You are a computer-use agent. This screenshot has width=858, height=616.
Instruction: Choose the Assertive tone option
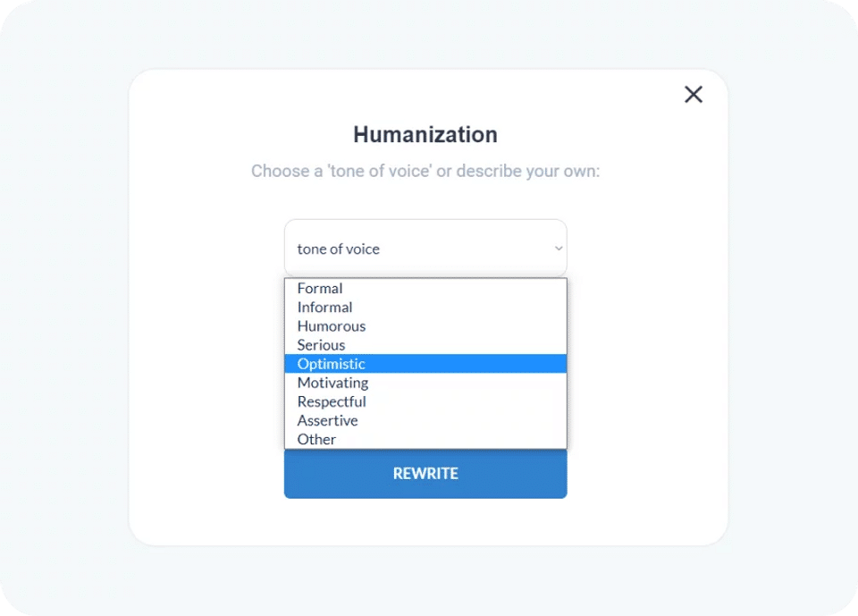(x=327, y=420)
